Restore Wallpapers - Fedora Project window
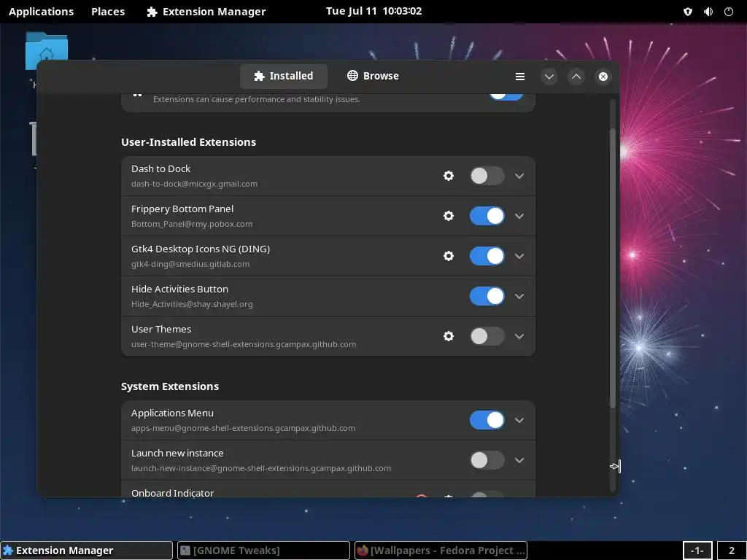The height and width of the screenshot is (560, 747). click(441, 551)
